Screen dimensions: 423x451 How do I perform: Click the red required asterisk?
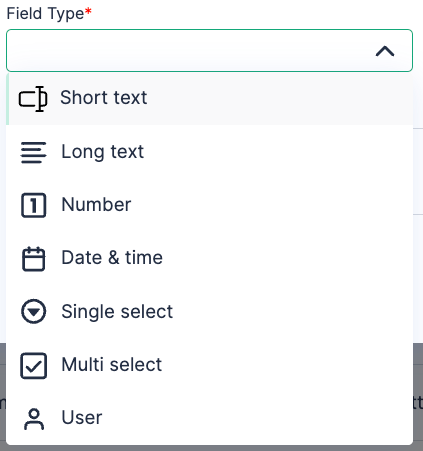[88, 11]
